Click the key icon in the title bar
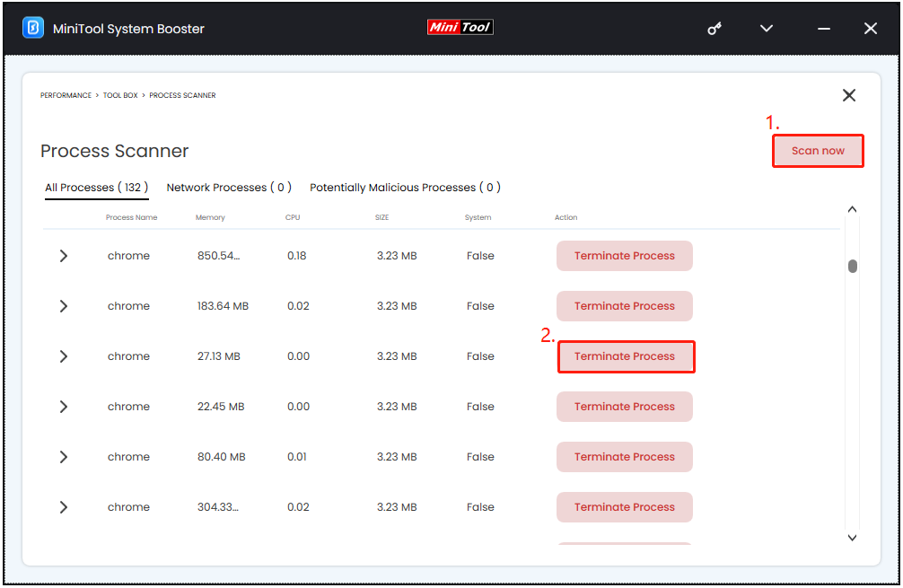This screenshot has width=903, height=588. click(714, 28)
